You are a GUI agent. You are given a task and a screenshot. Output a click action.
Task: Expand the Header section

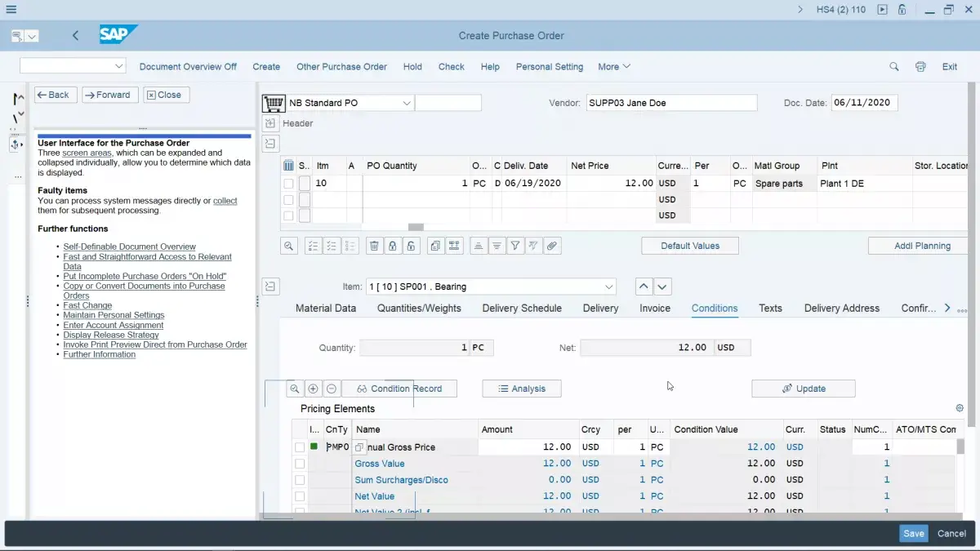[270, 123]
